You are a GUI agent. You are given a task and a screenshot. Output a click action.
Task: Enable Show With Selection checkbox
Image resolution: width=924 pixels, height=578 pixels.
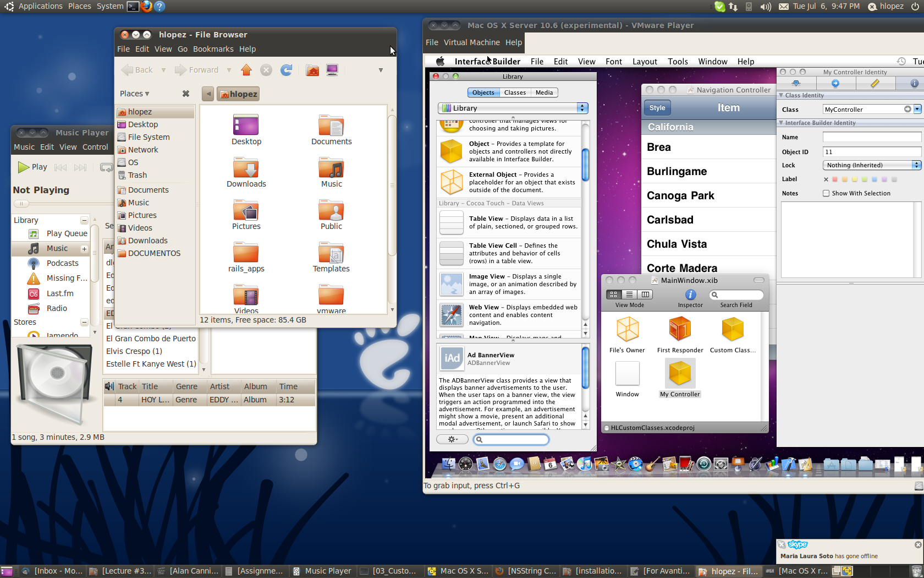click(826, 193)
